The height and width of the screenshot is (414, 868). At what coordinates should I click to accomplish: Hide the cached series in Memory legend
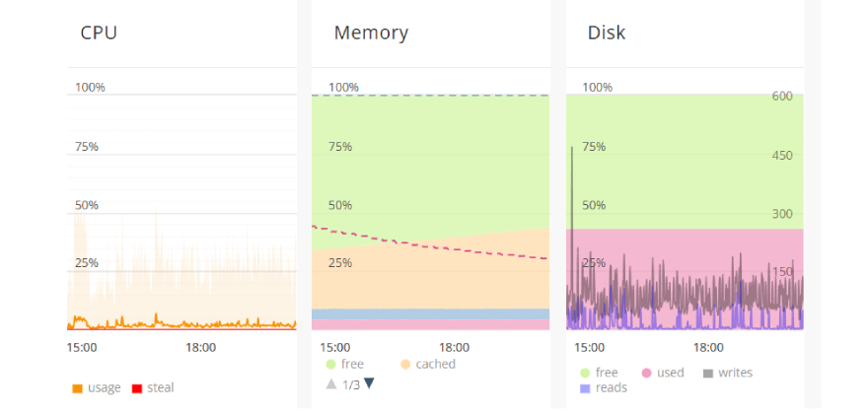pyautogui.click(x=405, y=364)
